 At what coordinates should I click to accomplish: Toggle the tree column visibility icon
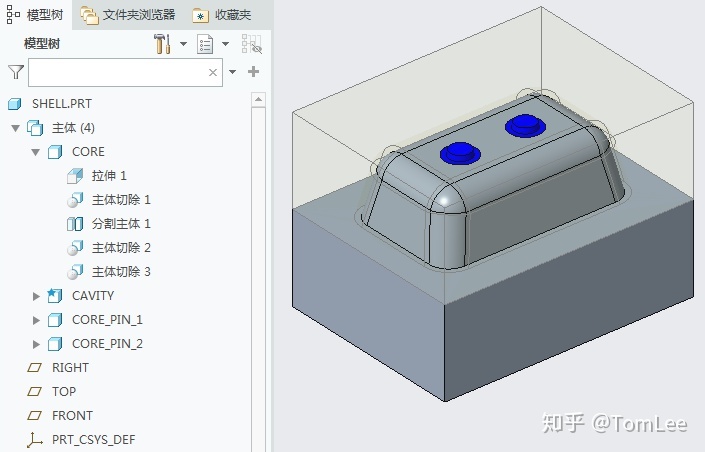point(251,44)
